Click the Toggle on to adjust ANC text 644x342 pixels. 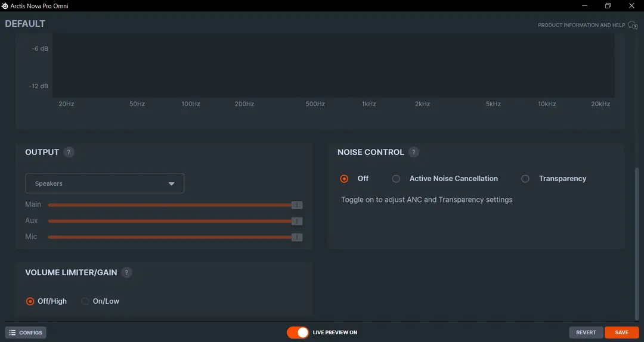pyautogui.click(x=427, y=200)
